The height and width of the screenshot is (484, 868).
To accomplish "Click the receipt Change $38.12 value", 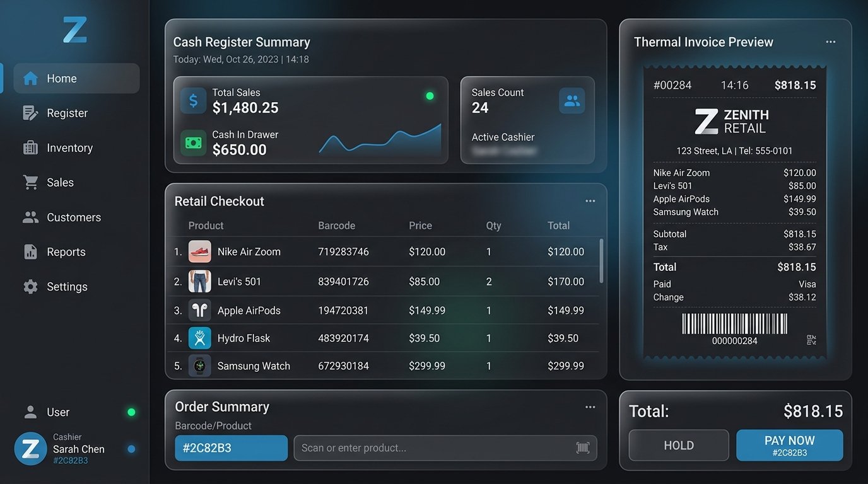I will (x=802, y=297).
